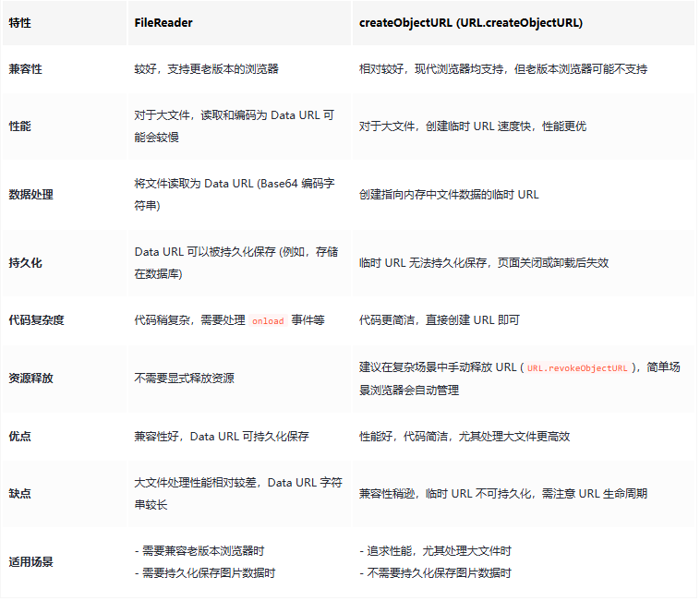
Task: Click the 特性 header cell
Action: 19,23
